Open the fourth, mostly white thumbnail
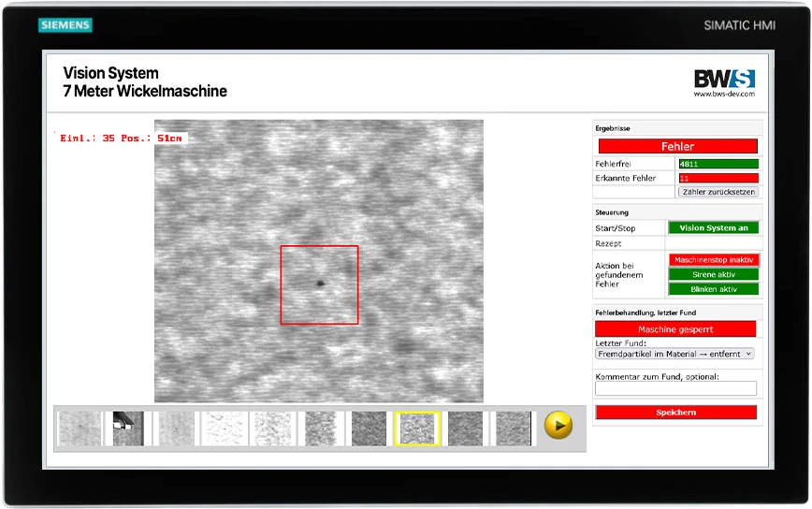The image size is (812, 509). [225, 429]
